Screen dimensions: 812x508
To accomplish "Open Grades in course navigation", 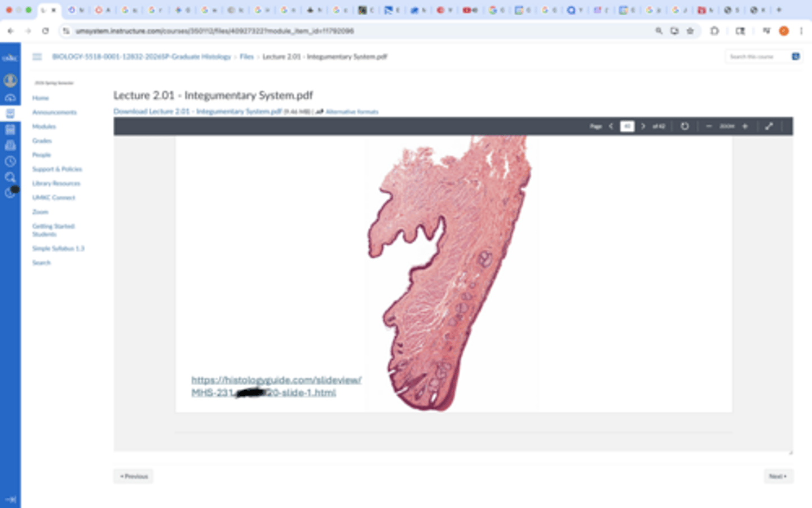I will tap(42, 140).
